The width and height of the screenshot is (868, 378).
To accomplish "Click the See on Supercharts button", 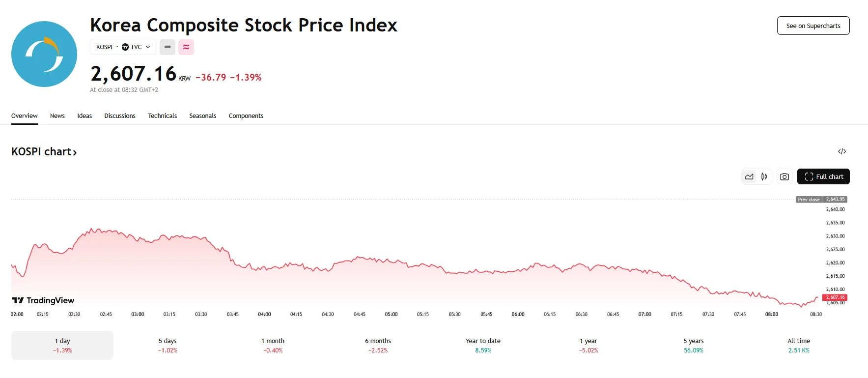I will pos(813,26).
